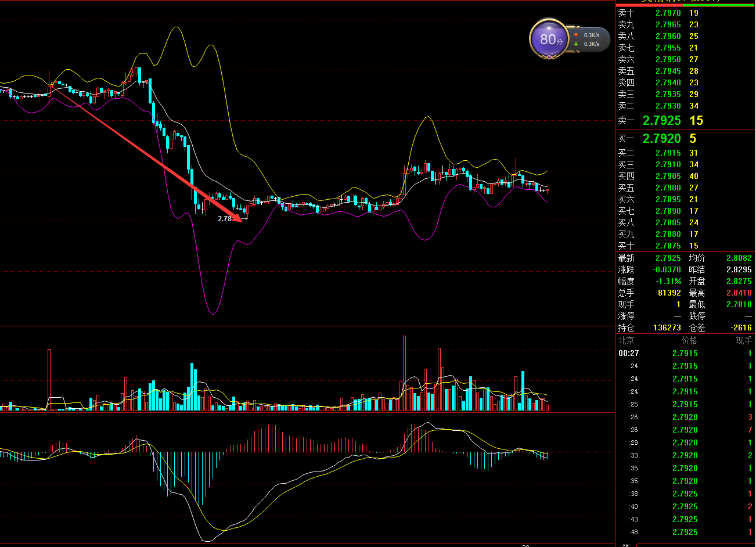Click the 卖六 ask price 2.7950
Image resolution: width=756 pixels, height=547 pixels.
click(668, 59)
